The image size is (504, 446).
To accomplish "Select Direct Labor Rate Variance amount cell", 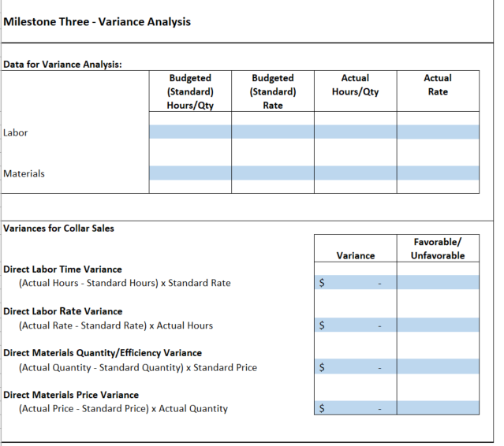I will coord(356,325).
